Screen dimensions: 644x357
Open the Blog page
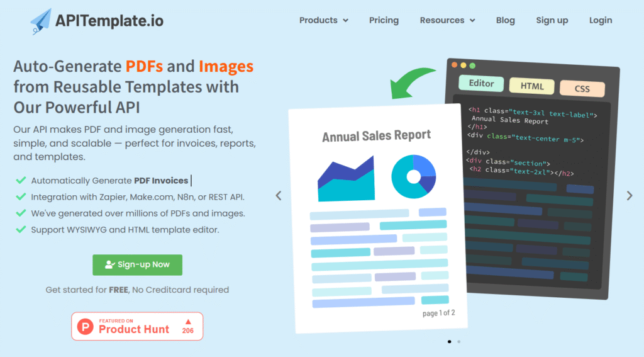[505, 20]
